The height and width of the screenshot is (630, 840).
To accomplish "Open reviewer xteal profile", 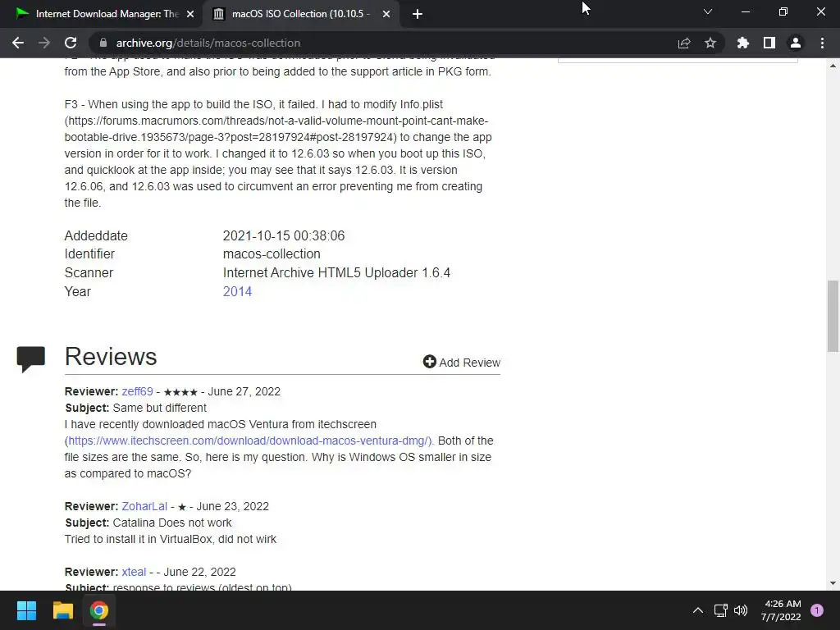I will tap(134, 572).
